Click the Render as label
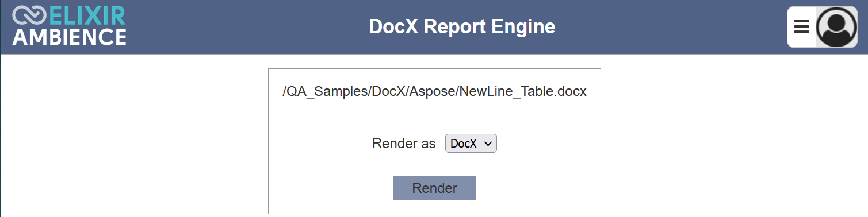This screenshot has width=868, height=217. pyautogui.click(x=404, y=144)
